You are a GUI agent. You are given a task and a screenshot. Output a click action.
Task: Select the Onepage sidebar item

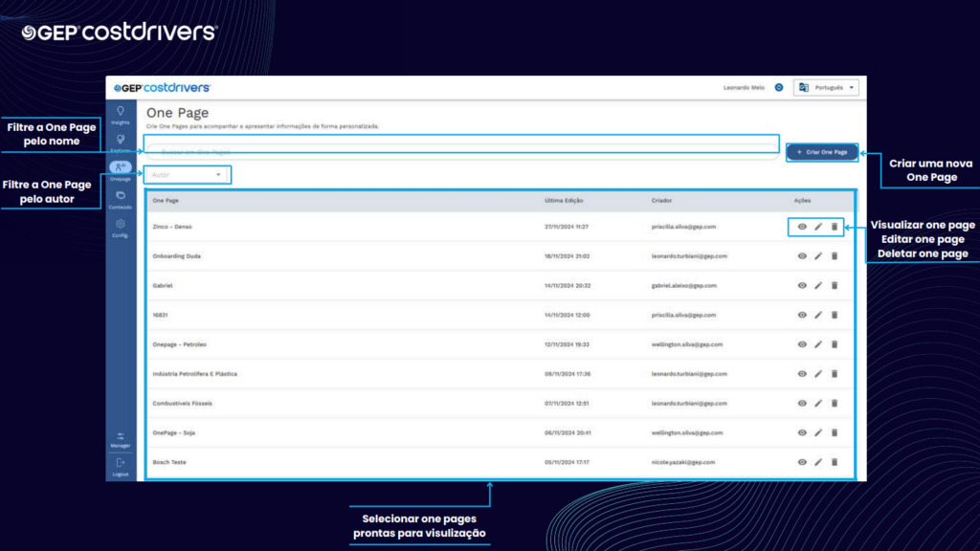tap(121, 170)
